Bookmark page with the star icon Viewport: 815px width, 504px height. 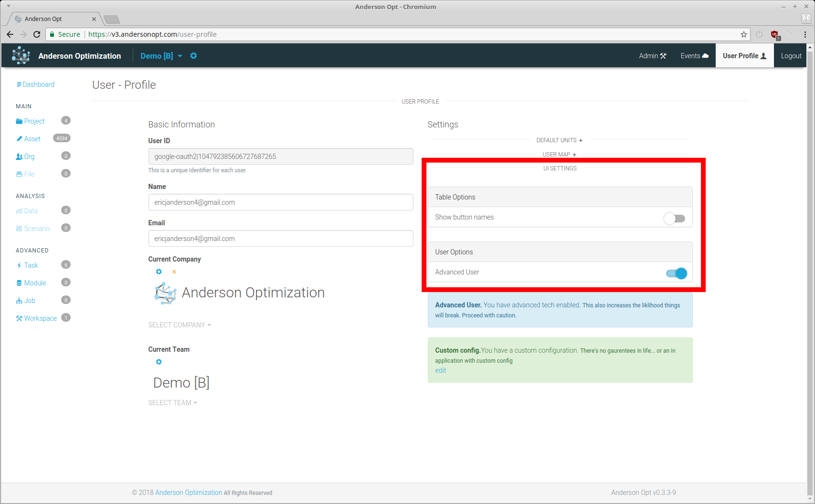[x=743, y=34]
